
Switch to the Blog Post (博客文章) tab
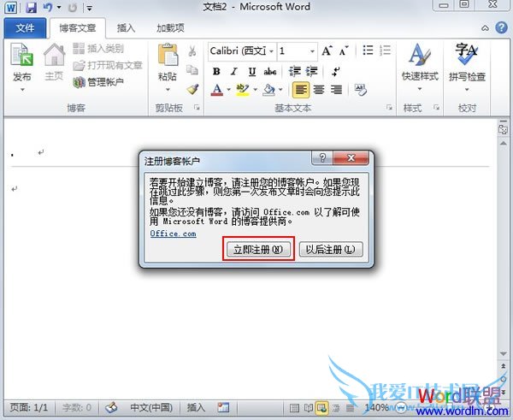(x=78, y=28)
